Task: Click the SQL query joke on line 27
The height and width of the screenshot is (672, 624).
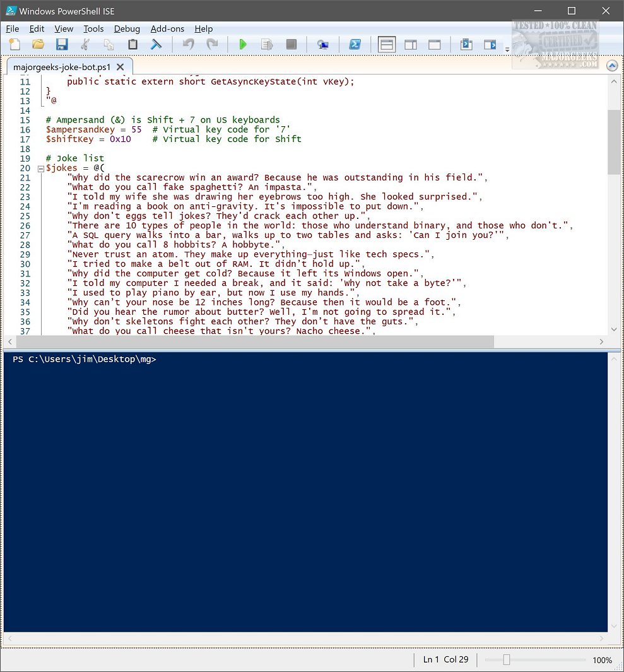Action: point(288,235)
